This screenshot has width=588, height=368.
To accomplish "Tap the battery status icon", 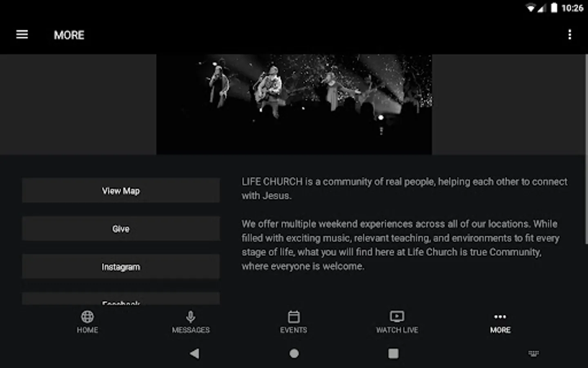I will pos(554,8).
